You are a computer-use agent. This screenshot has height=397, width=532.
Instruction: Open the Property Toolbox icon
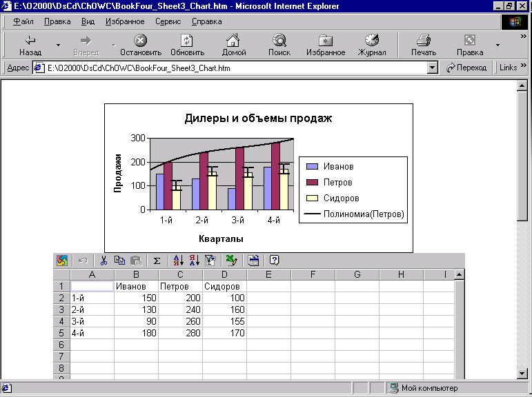click(x=253, y=261)
